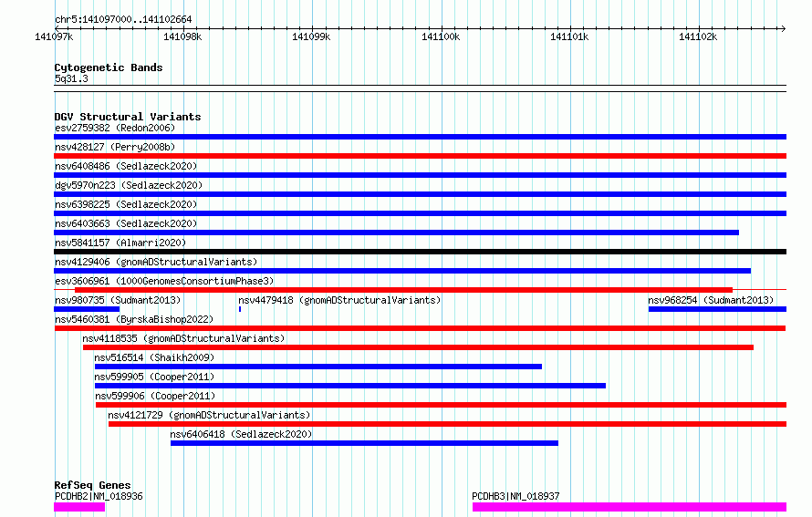Select esv3606961 (1000GenomesConsortiumPhase3) label

pyautogui.click(x=164, y=281)
